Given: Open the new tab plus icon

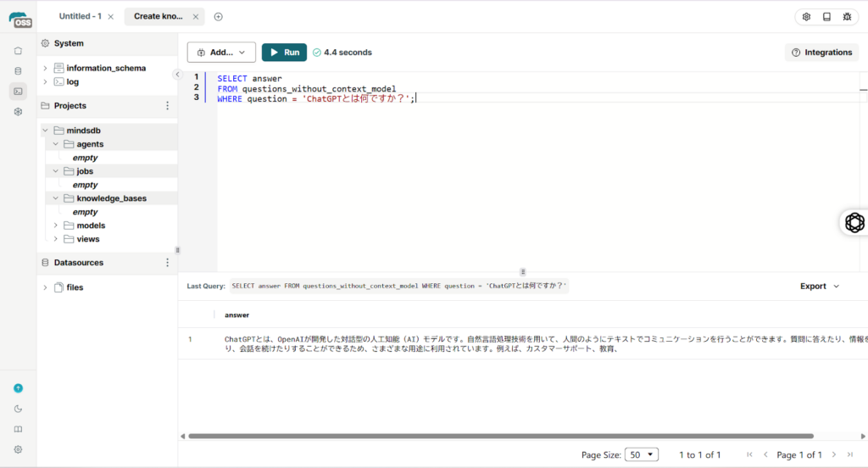Looking at the screenshot, I should tap(218, 16).
